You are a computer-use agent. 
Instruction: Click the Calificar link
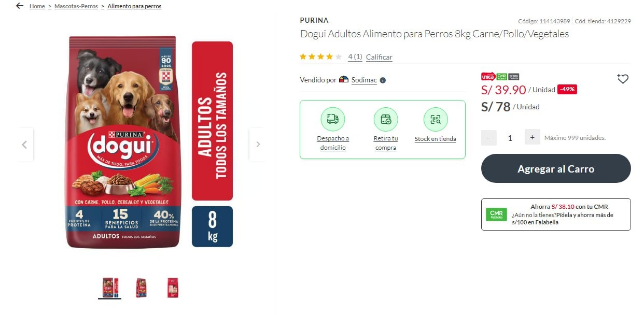[379, 57]
